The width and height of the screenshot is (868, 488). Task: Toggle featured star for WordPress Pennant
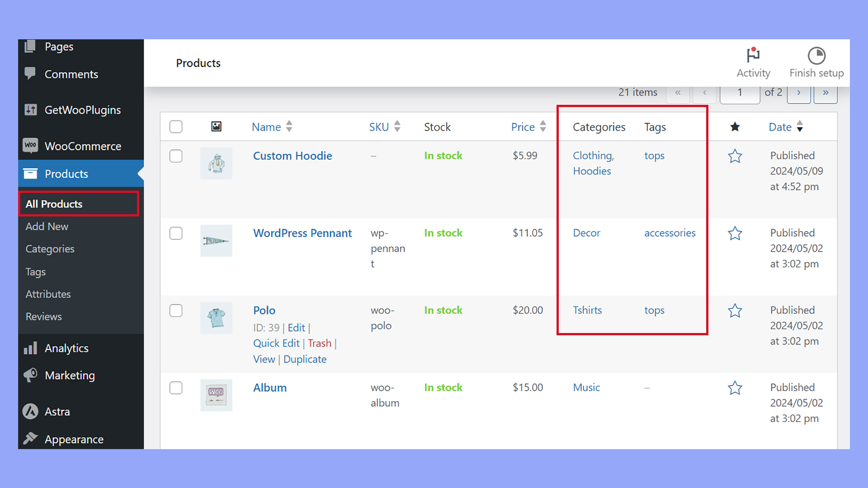tap(735, 234)
